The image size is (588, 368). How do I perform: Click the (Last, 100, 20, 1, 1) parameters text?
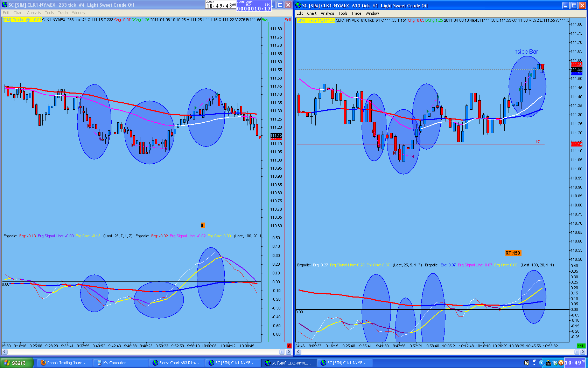[x=537, y=265]
